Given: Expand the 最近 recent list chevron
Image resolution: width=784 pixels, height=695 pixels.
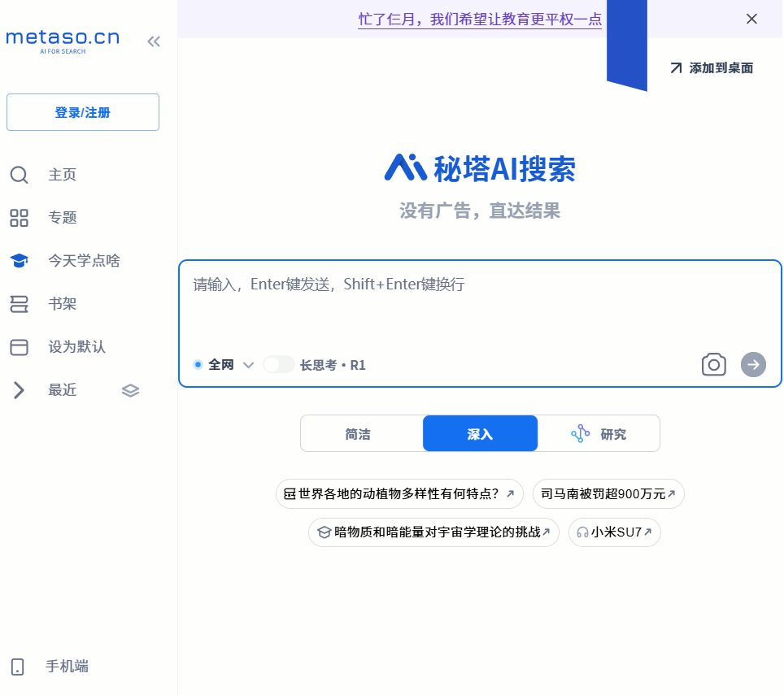Looking at the screenshot, I should click(x=20, y=390).
